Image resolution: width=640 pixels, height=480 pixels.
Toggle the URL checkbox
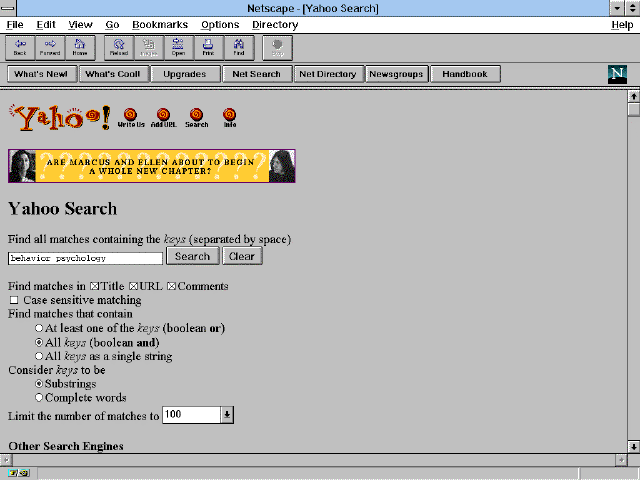tap(133, 287)
